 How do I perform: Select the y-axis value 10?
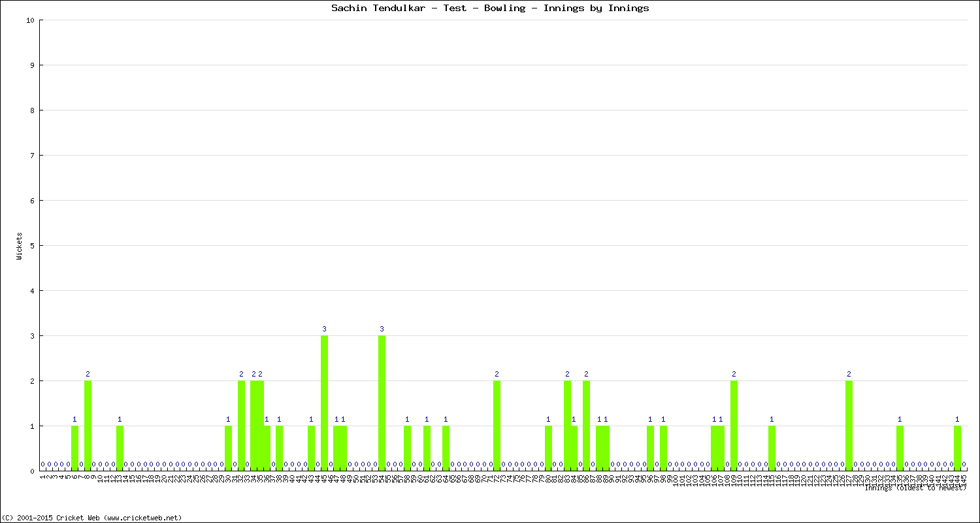[30, 20]
